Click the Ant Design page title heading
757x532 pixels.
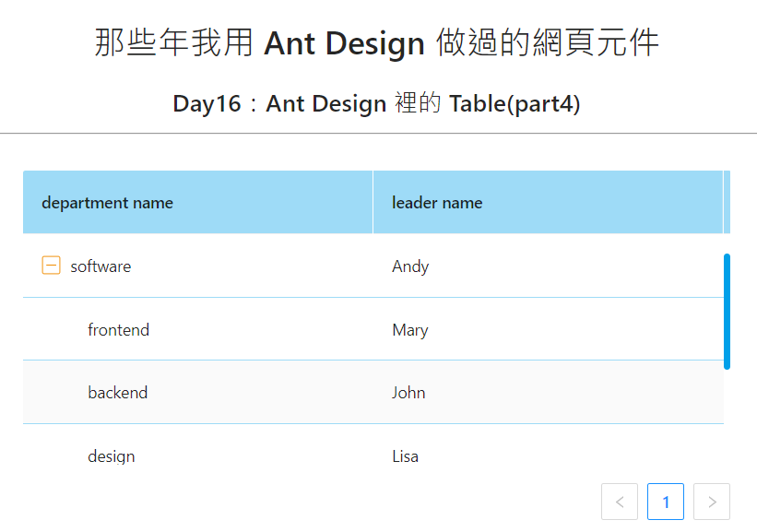(x=376, y=42)
